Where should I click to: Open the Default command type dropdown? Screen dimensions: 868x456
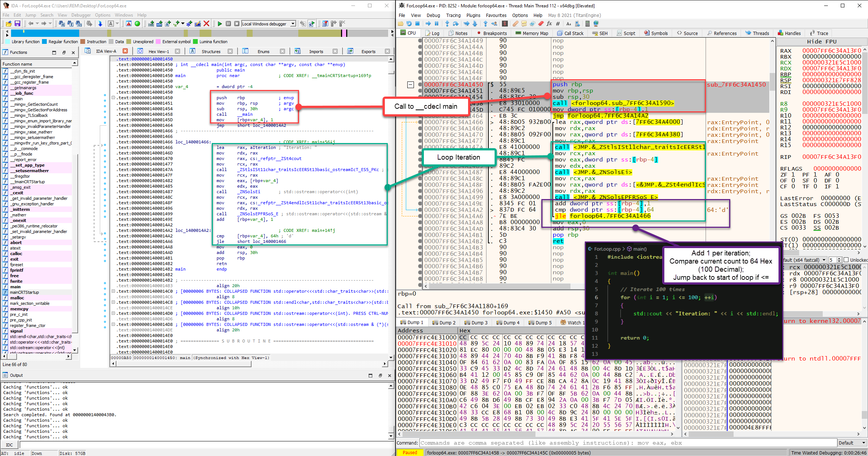coord(864,443)
